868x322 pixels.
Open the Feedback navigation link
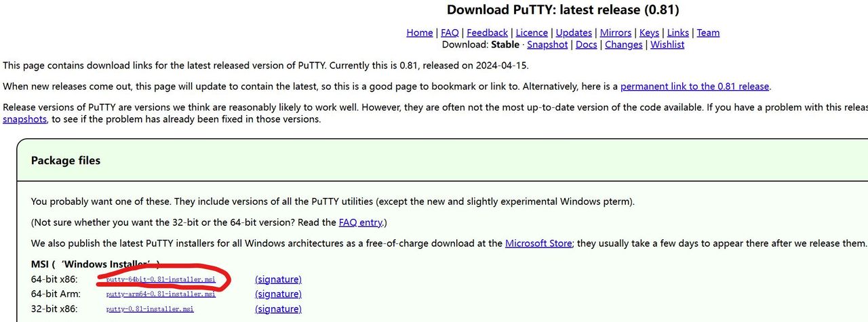pos(487,33)
